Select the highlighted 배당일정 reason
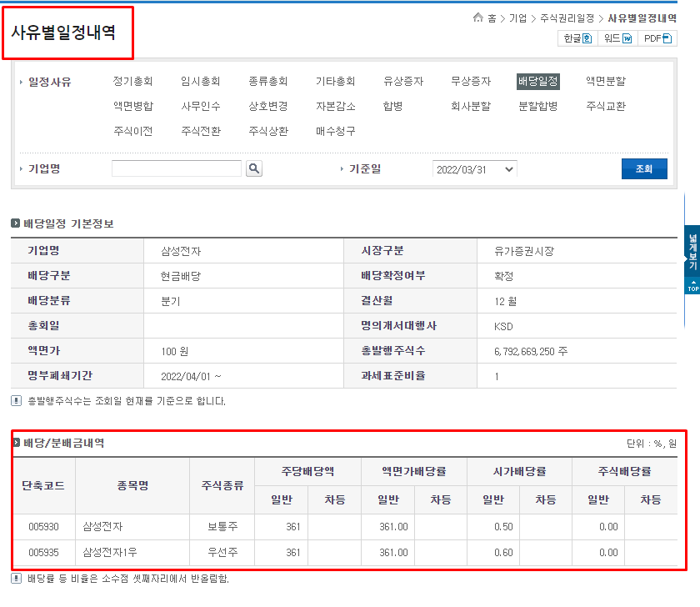 (x=538, y=82)
